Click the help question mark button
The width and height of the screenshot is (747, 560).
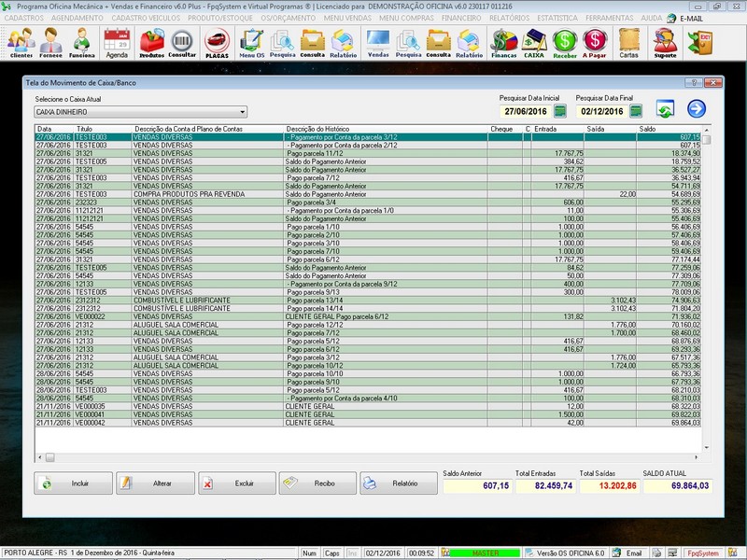(694, 83)
